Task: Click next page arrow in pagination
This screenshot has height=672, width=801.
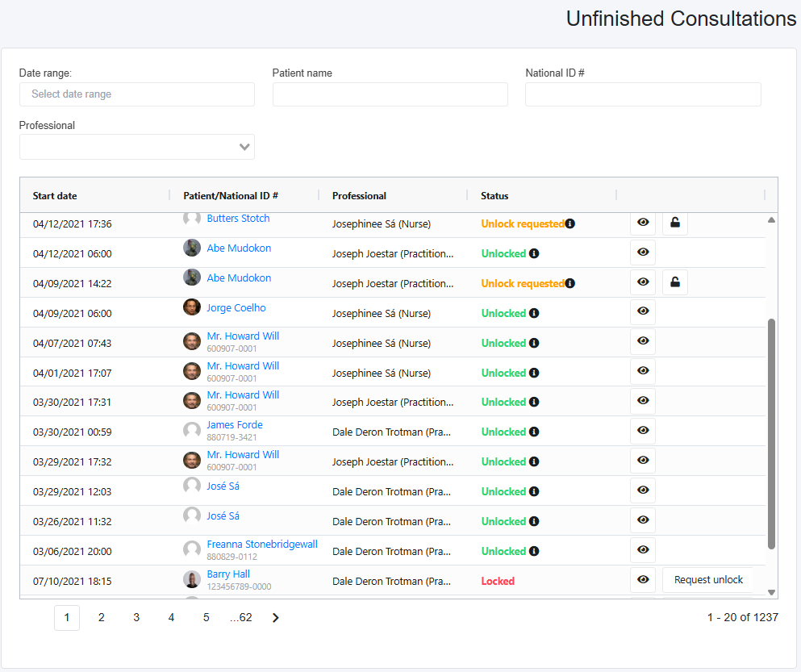Action: coord(276,618)
